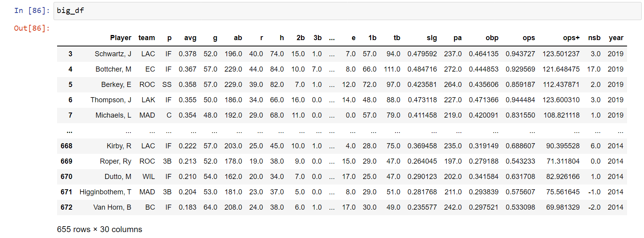Click the Higginbothem, T name cell
The height and width of the screenshot is (238, 644).
click(106, 192)
